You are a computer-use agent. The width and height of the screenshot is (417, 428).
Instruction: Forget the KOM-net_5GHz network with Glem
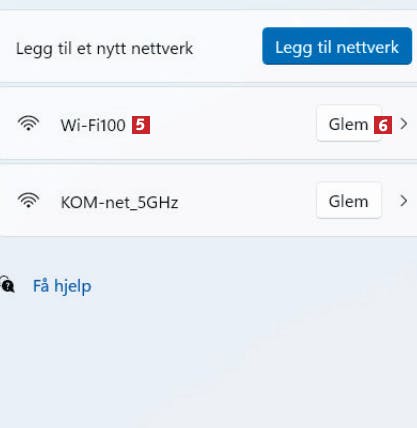pyautogui.click(x=349, y=200)
